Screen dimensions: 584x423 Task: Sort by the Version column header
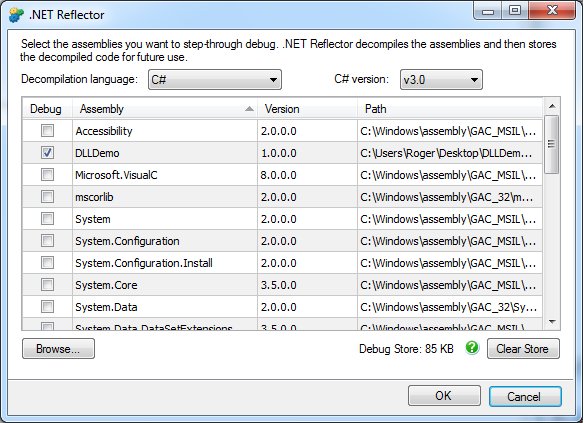[307, 109]
